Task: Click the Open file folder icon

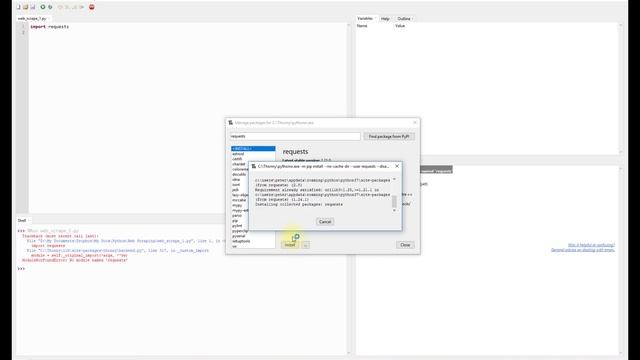Action: [25, 7]
